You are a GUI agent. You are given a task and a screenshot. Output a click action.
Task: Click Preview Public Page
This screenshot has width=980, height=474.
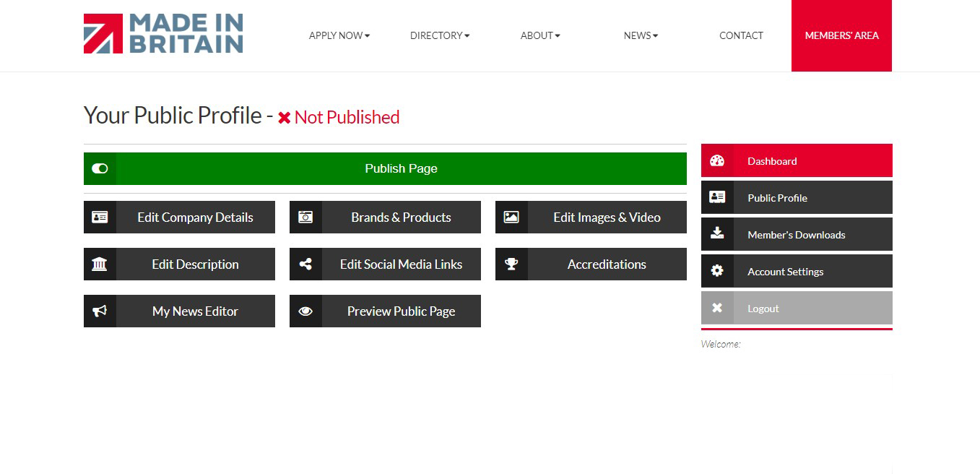pos(385,311)
